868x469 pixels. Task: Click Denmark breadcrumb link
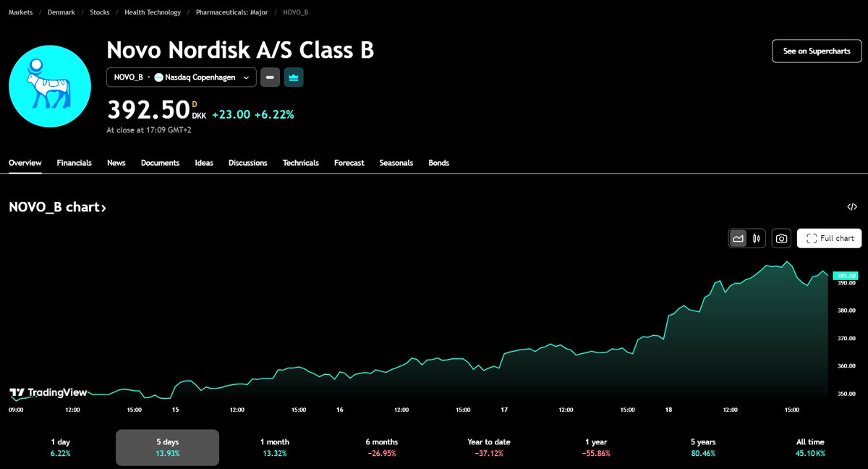61,12
